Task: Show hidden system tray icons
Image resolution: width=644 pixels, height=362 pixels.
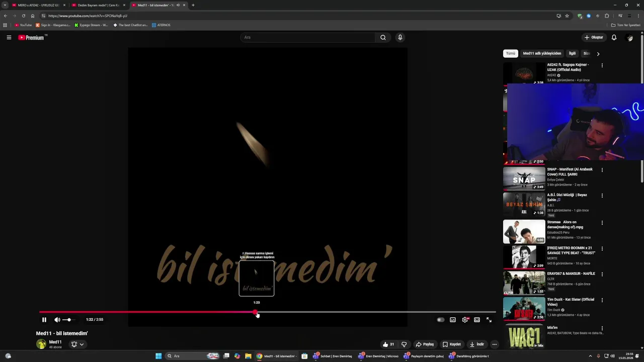Action: tap(590, 356)
